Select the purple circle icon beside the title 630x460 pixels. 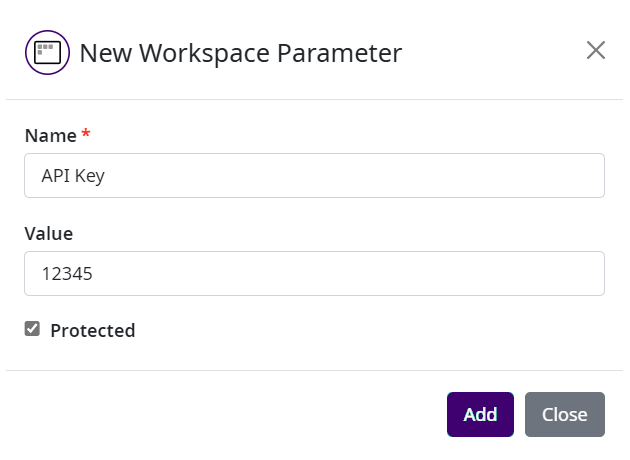[47, 52]
